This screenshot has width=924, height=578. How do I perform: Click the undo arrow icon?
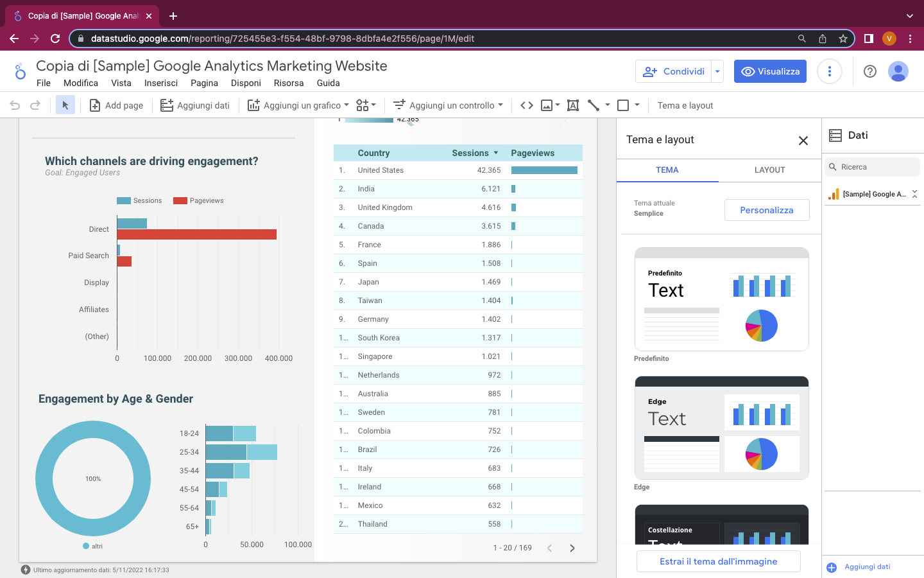coord(13,105)
